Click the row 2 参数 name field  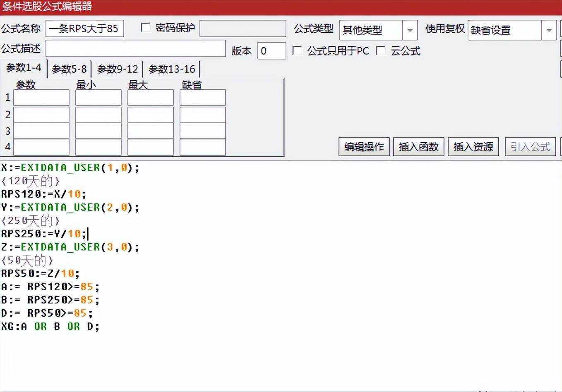pos(41,115)
